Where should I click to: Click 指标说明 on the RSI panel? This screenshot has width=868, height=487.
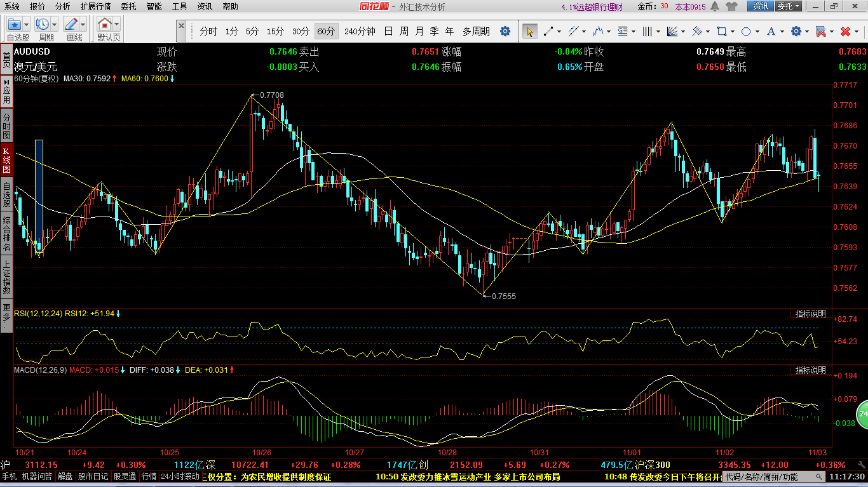[810, 314]
